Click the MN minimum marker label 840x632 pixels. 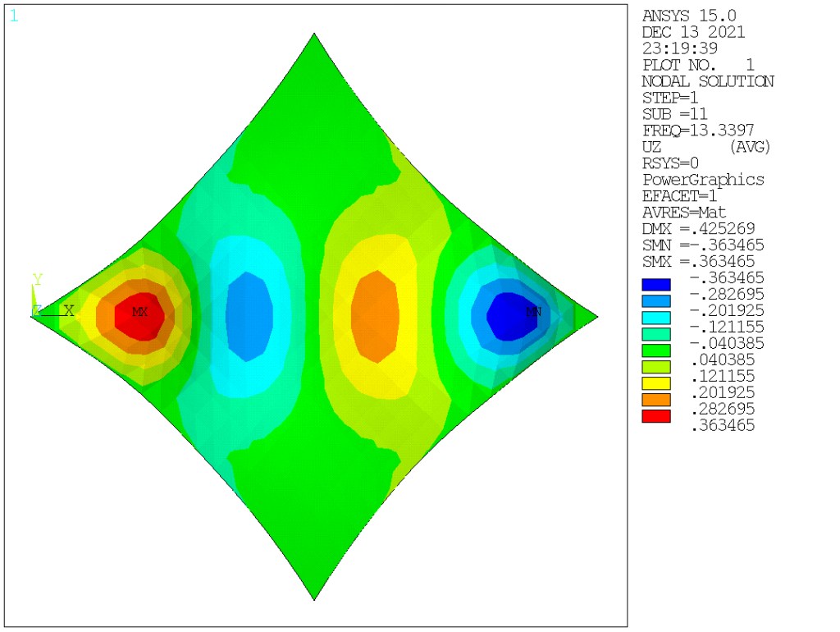[533, 313]
